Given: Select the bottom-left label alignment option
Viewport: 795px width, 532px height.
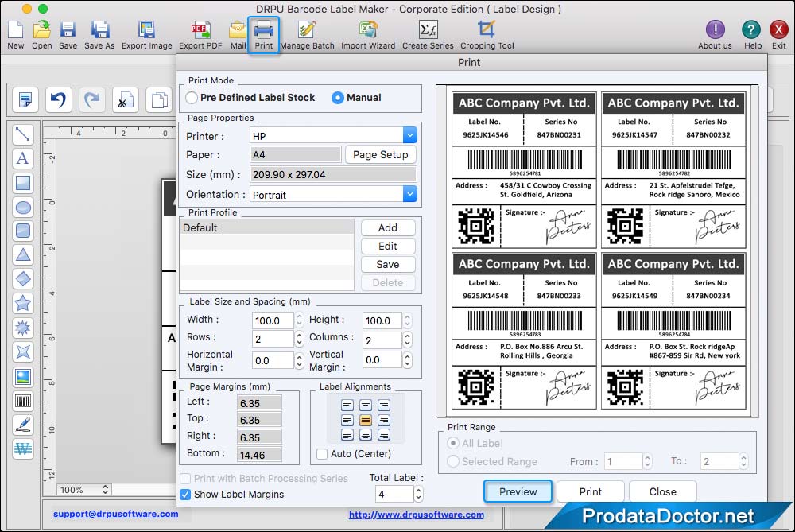Looking at the screenshot, I should click(347, 435).
